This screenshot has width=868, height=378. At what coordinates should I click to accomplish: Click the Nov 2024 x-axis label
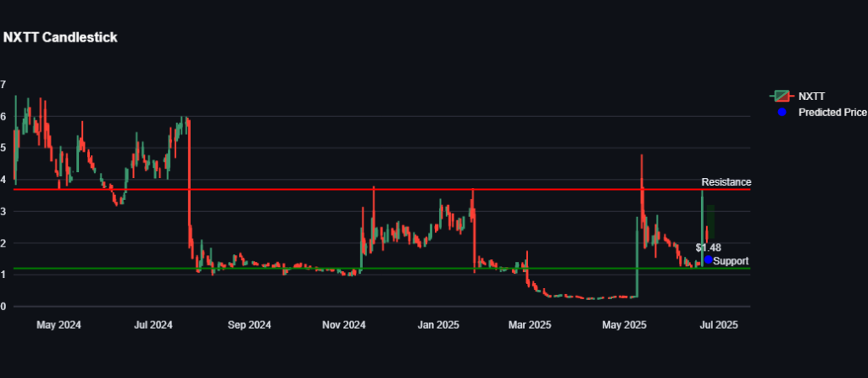(x=344, y=325)
